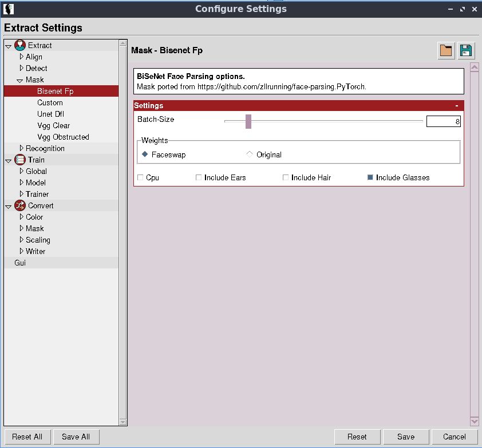Viewport: 482px width, 448px height.
Task: Click the Cancel button
Action: [455, 437]
